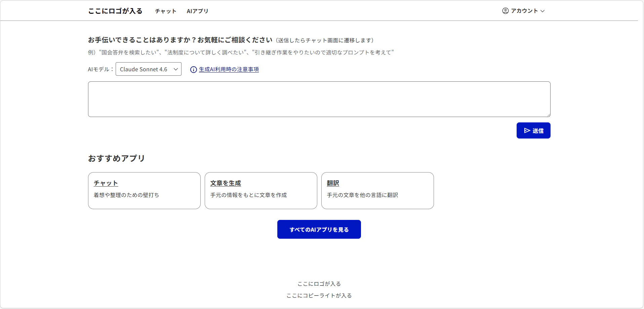Click footer ここにコピーライトが入る text
Screen dimensions: 644x309
319,296
